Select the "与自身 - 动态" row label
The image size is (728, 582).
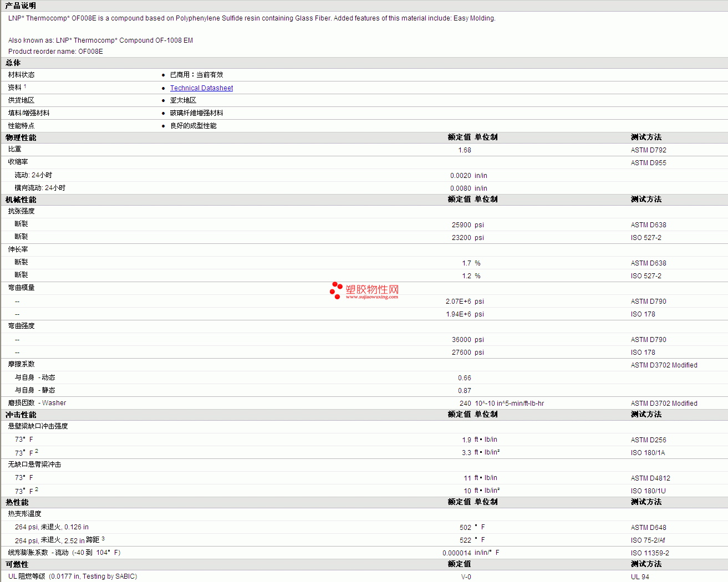pos(35,377)
